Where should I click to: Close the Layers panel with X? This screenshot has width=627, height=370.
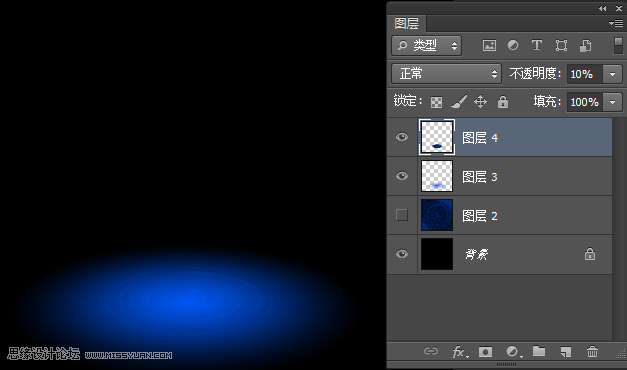pos(619,8)
